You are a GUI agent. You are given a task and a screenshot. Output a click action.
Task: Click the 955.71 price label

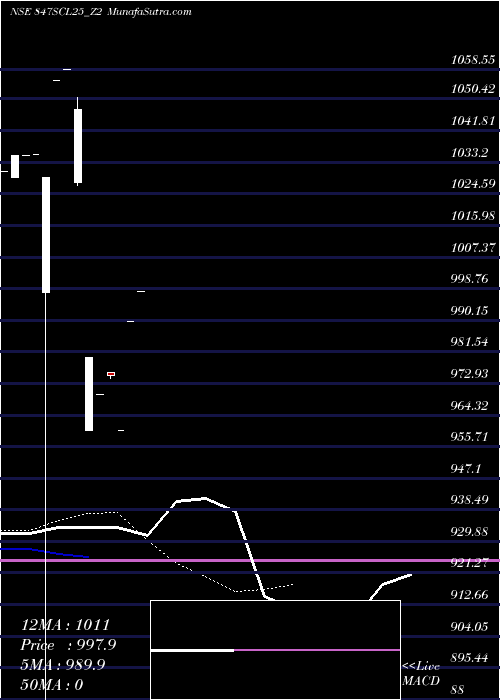pyautogui.click(x=469, y=437)
